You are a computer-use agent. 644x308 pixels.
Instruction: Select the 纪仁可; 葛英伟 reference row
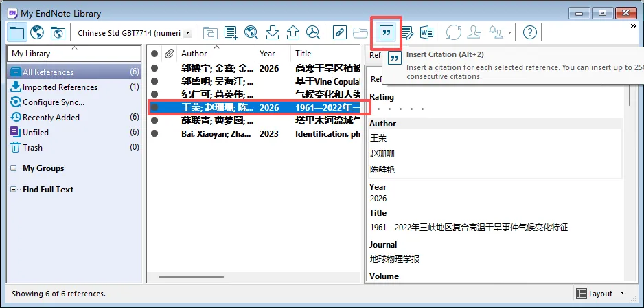click(x=254, y=95)
